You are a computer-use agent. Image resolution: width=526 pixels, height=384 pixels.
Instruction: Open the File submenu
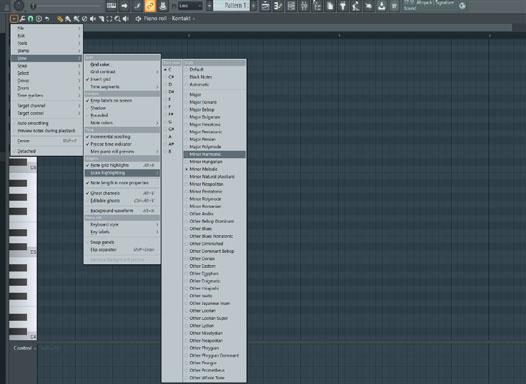(x=47, y=28)
